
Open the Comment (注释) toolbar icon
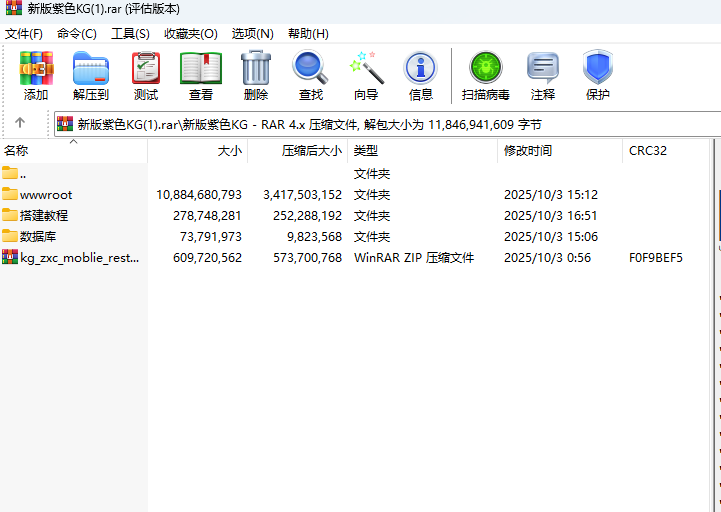543,76
